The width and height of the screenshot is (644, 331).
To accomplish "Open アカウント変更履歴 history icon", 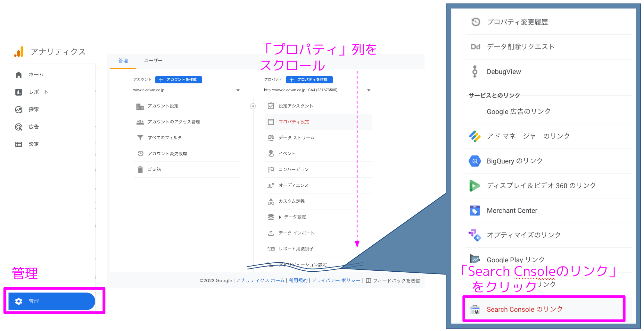I will (140, 154).
